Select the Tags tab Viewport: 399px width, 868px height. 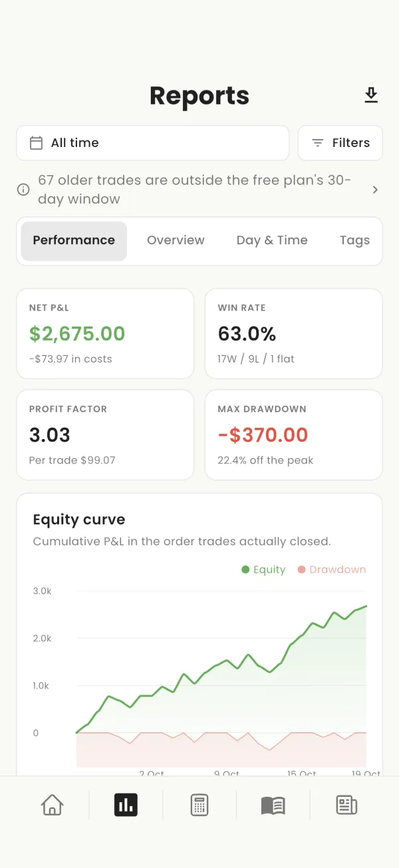(x=354, y=241)
